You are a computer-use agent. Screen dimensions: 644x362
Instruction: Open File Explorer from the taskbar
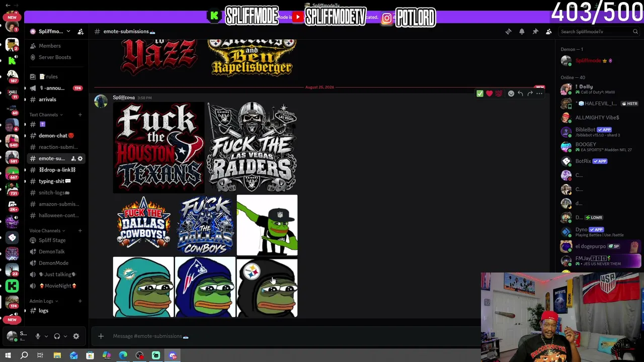(57, 356)
